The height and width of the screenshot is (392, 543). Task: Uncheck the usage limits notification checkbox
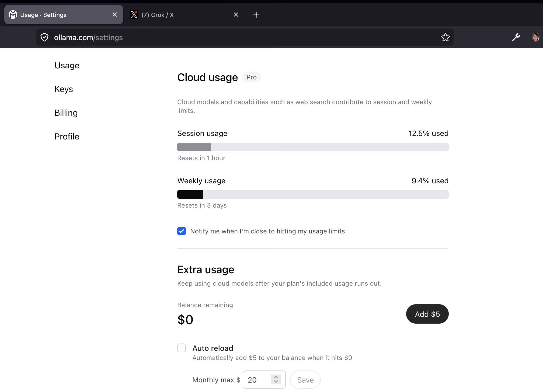[x=182, y=231]
